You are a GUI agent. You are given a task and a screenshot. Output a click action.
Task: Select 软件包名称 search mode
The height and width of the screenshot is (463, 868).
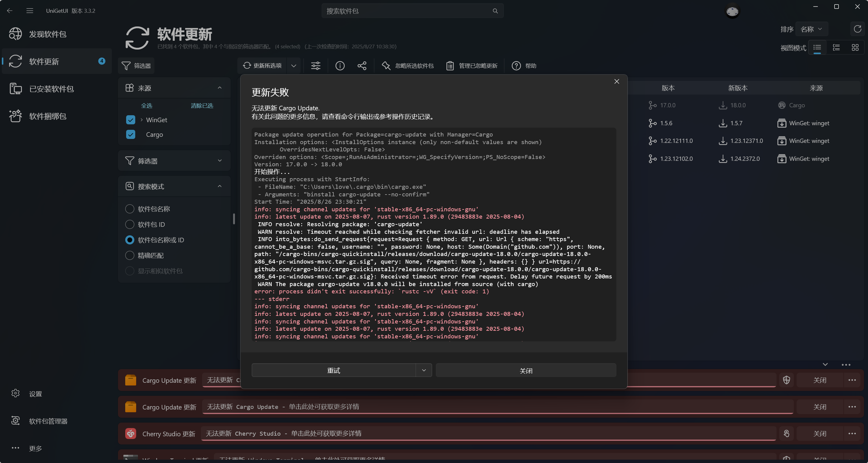click(x=129, y=209)
